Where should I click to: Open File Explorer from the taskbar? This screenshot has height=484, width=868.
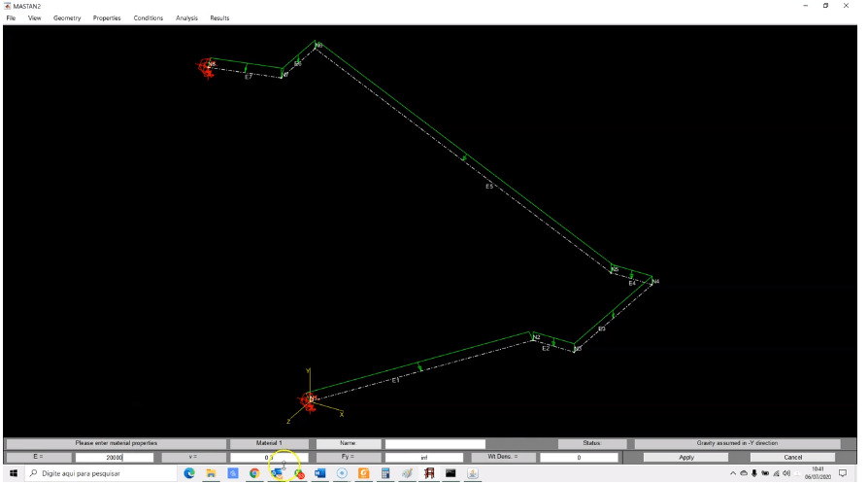(211, 474)
